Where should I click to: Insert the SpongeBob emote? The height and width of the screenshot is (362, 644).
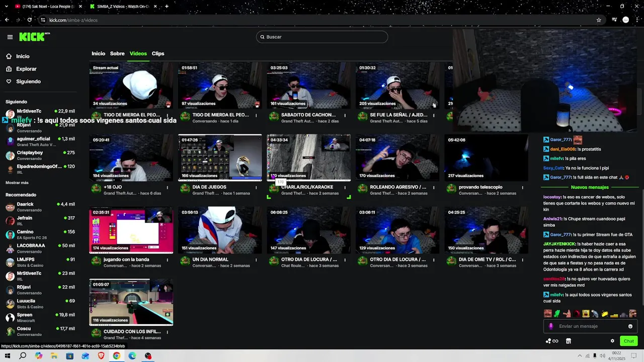586,314
